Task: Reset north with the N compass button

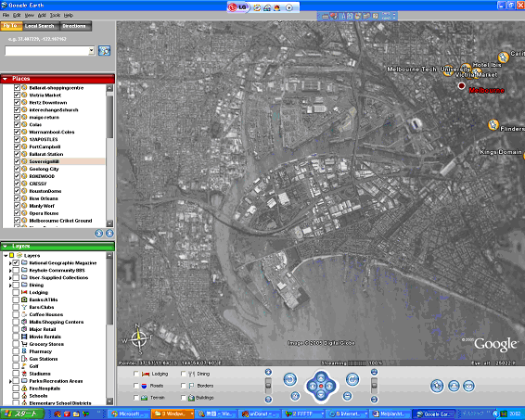Action: point(295,396)
